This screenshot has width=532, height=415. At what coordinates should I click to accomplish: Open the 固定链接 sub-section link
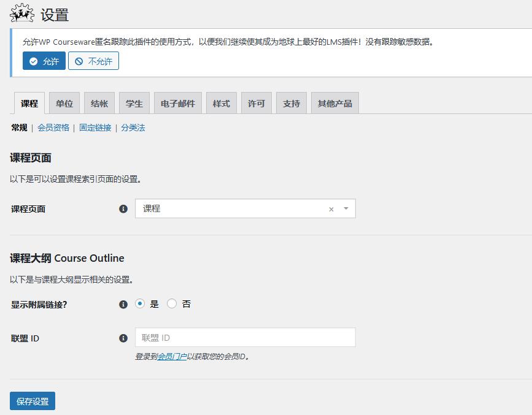(95, 128)
